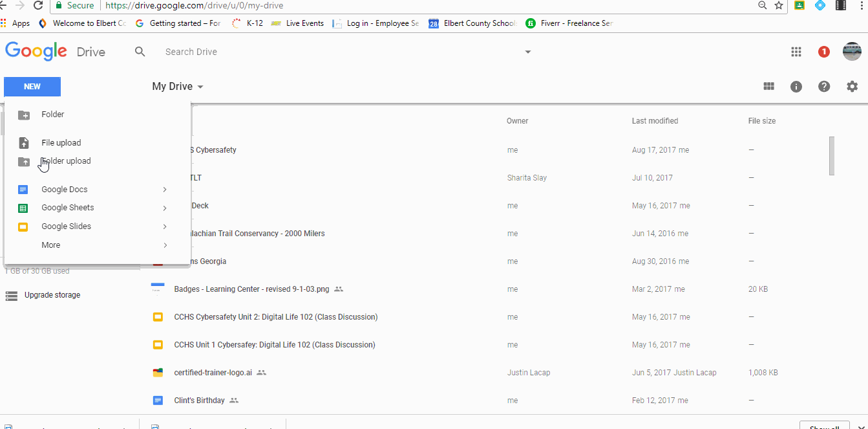Click the Docs icon beside Clint's Birthday
The image size is (868, 429).
pos(158,401)
